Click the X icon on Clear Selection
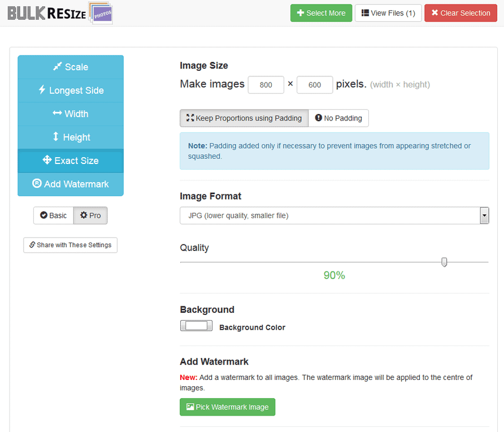Screen dimensions: 504x432 pyautogui.click(x=435, y=13)
